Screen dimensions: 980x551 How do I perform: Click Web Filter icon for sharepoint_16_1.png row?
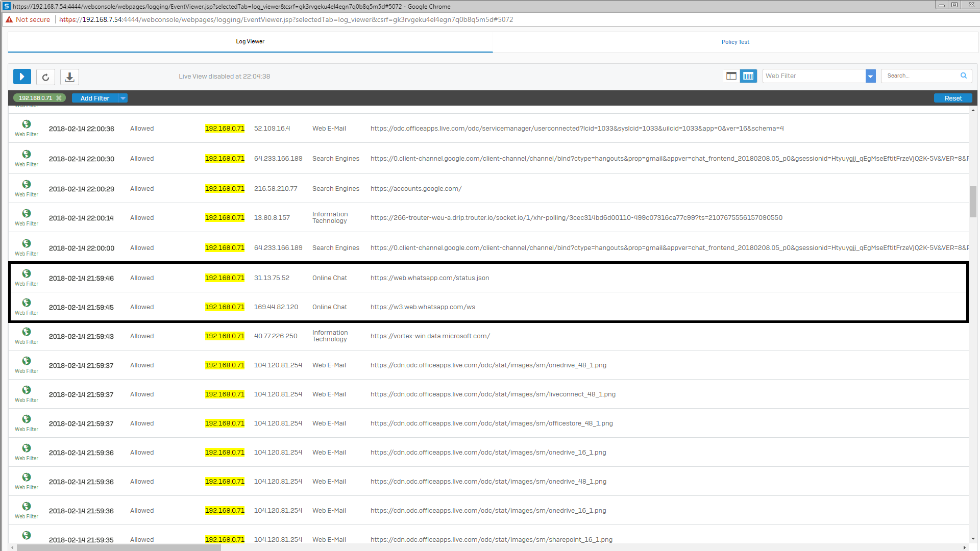(x=27, y=535)
